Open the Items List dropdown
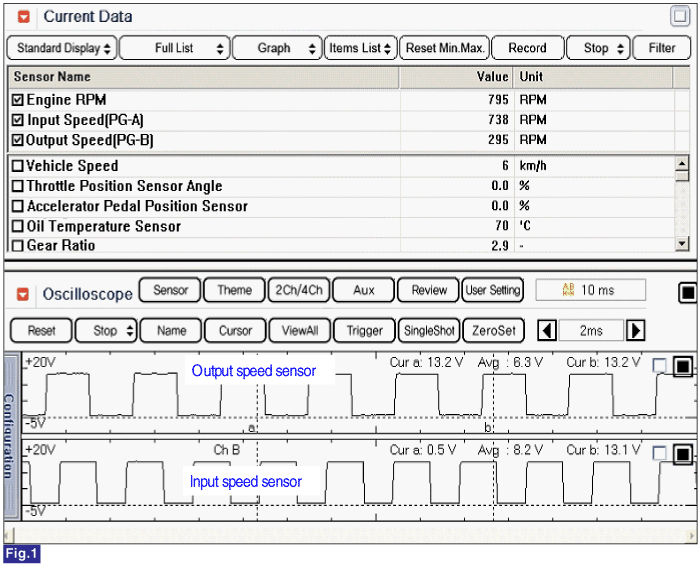700x565 pixels. tap(361, 48)
